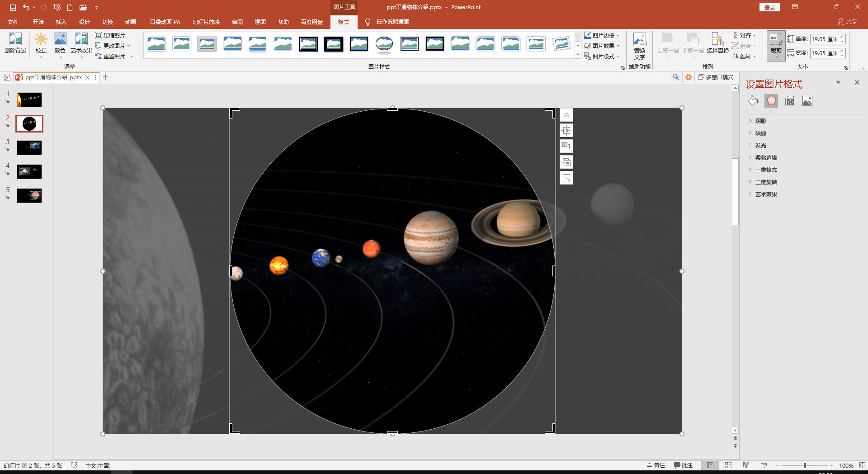Viewport: 868px width, 474px height.
Task: Click Change Picture (更改图片)
Action: 113,46
